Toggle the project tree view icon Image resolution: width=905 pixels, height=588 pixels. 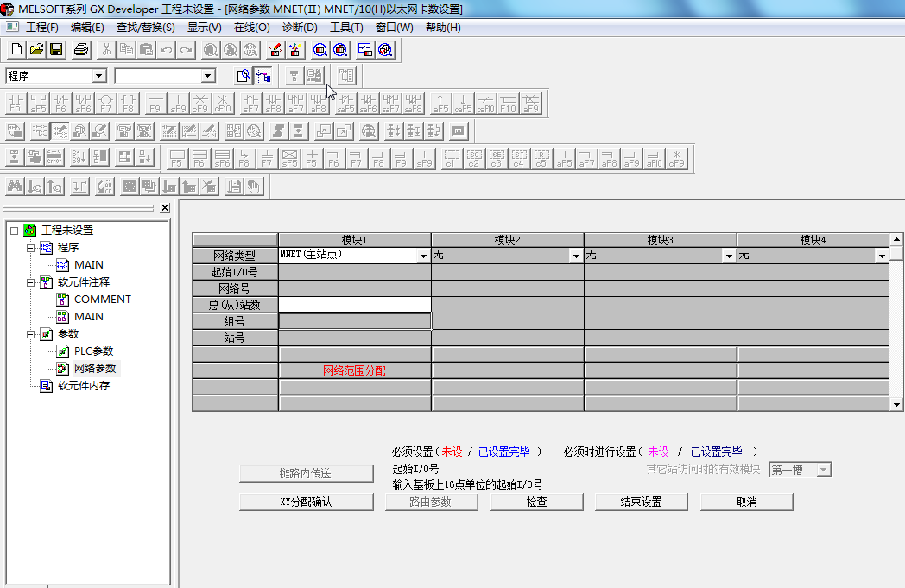click(x=263, y=76)
